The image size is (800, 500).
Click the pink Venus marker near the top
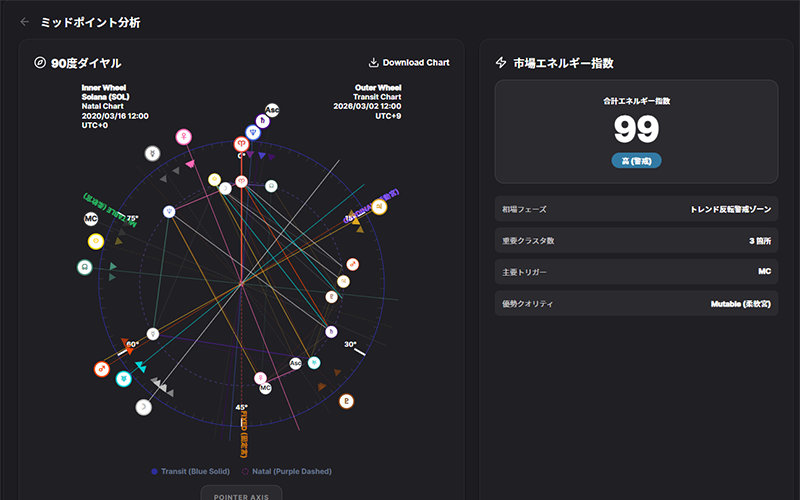pos(184,137)
